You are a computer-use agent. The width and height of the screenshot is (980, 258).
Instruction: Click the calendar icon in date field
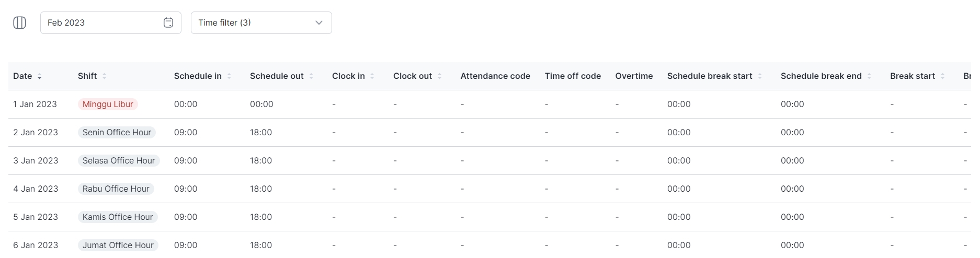point(168,23)
